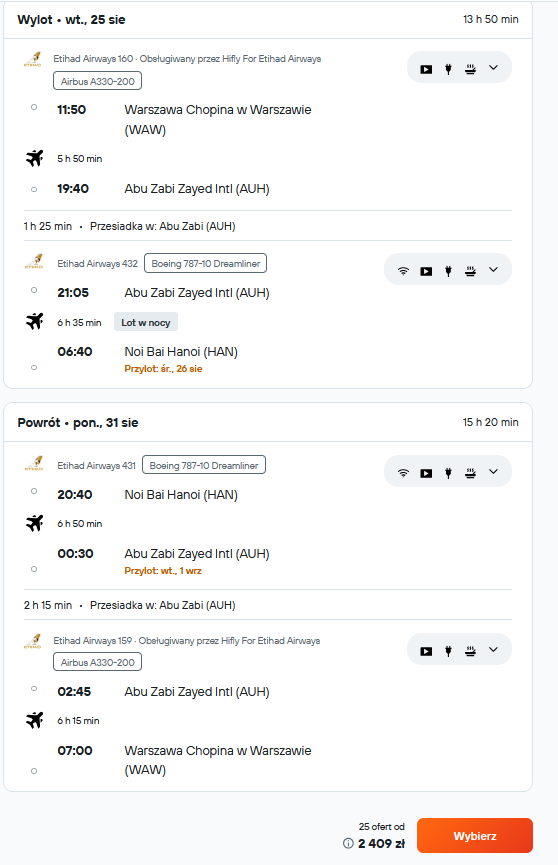Viewport: 558px width, 865px height.
Task: Expand amenities details for Etihad Airways 432
Action: point(493,270)
